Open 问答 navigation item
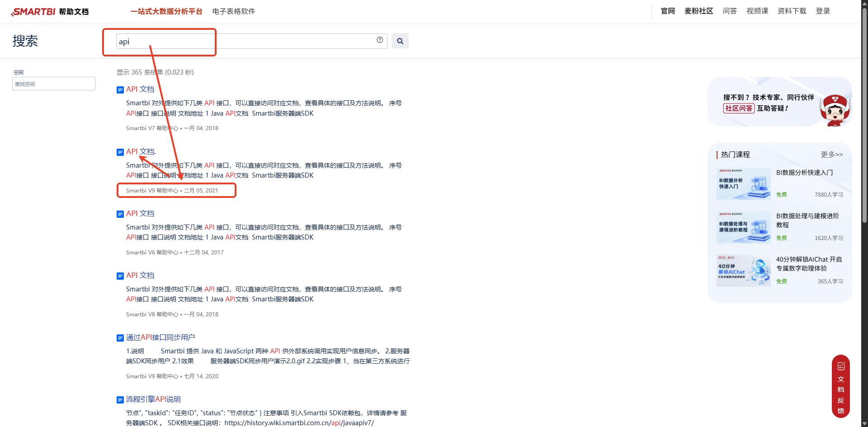Image resolution: width=868 pixels, height=427 pixels. [x=730, y=11]
